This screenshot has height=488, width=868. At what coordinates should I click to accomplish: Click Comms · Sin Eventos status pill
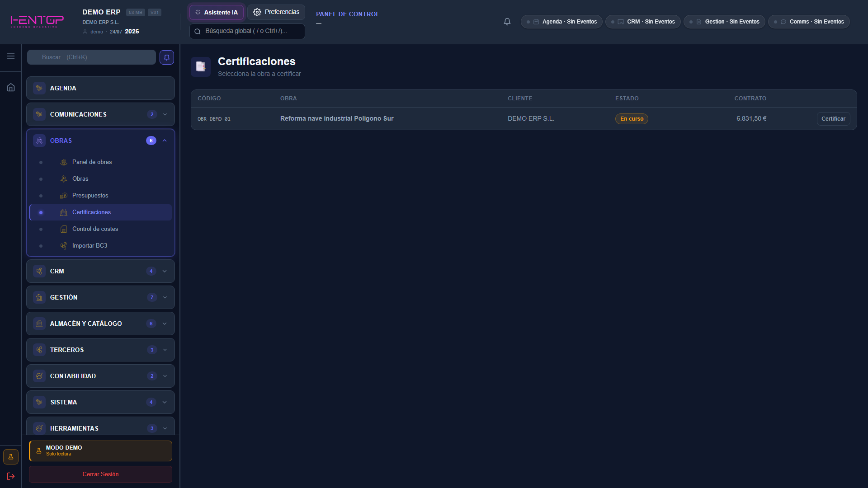point(809,22)
